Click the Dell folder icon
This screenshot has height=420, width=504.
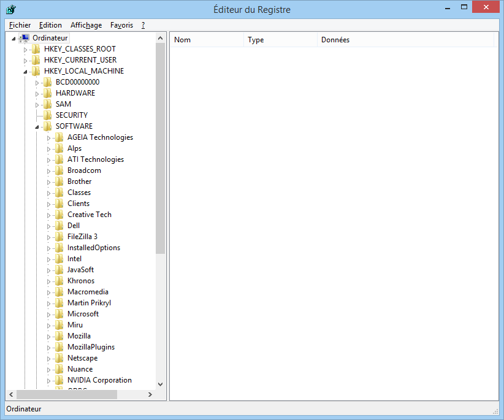pos(59,226)
